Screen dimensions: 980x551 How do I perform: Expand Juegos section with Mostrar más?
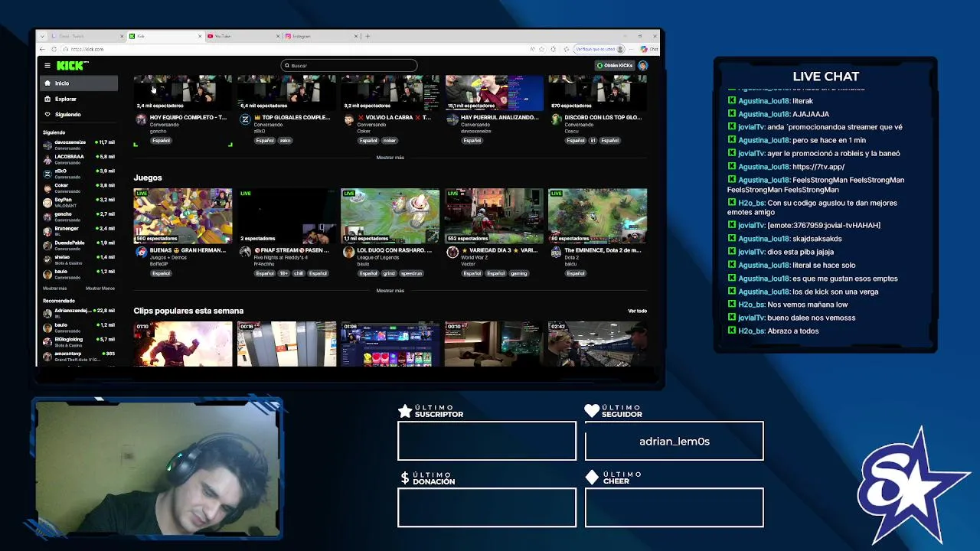click(390, 291)
